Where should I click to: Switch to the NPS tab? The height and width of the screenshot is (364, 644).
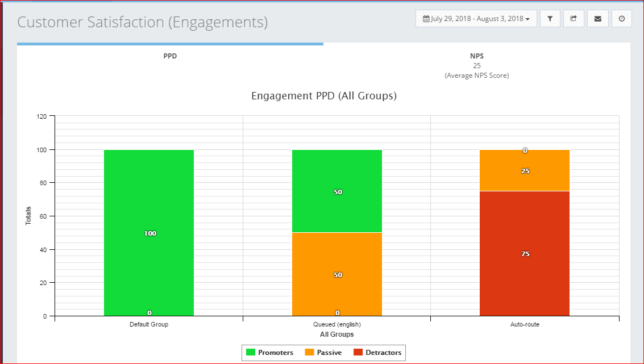pyautogui.click(x=477, y=56)
